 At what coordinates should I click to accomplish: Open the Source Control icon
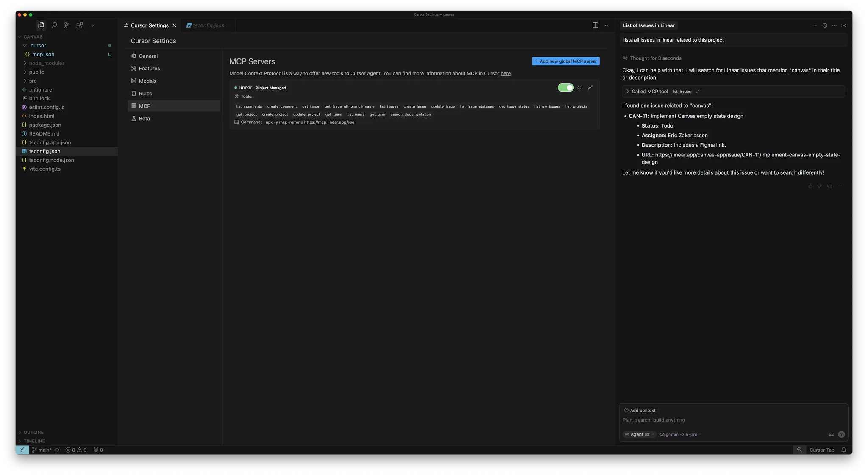(x=67, y=25)
